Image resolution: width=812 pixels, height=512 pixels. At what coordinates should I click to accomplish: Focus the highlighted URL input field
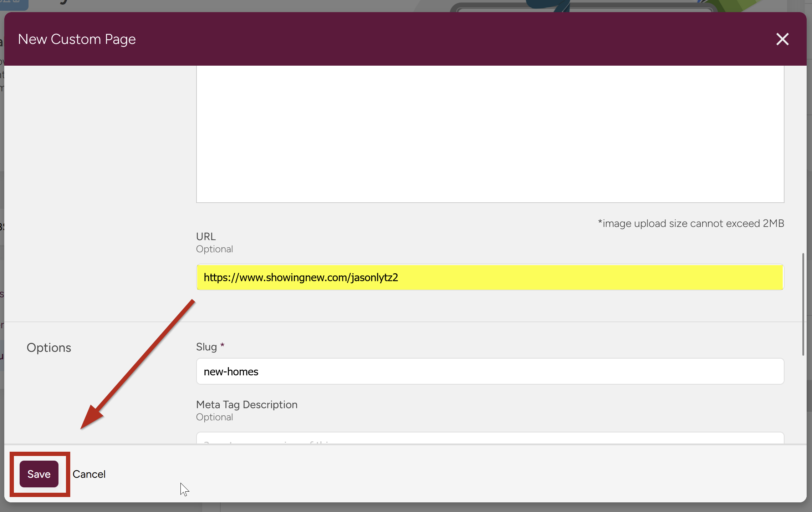490,277
